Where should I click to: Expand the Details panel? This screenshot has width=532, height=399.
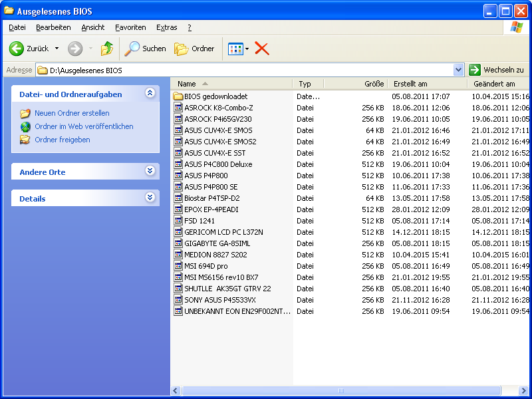(x=150, y=197)
